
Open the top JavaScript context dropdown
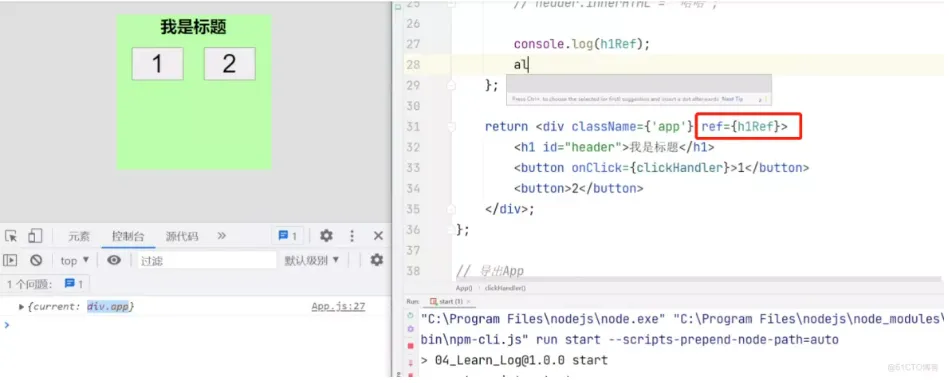[x=74, y=260]
